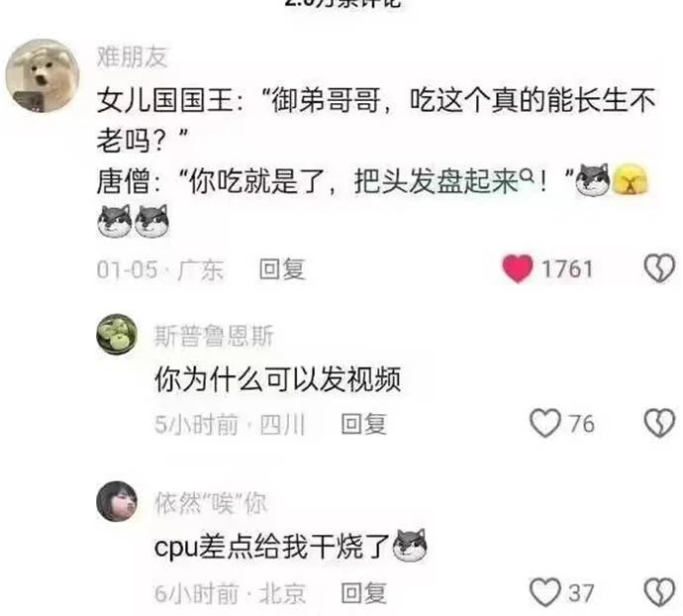Tap the husky emoji after cpu comment
This screenshot has height=616, width=683.
click(x=410, y=545)
